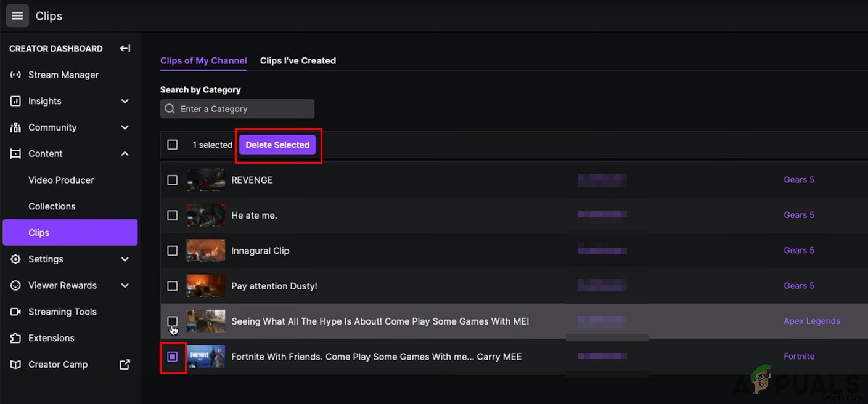868x404 pixels.
Task: Open the Stream Manager sidebar icon
Action: tap(15, 75)
